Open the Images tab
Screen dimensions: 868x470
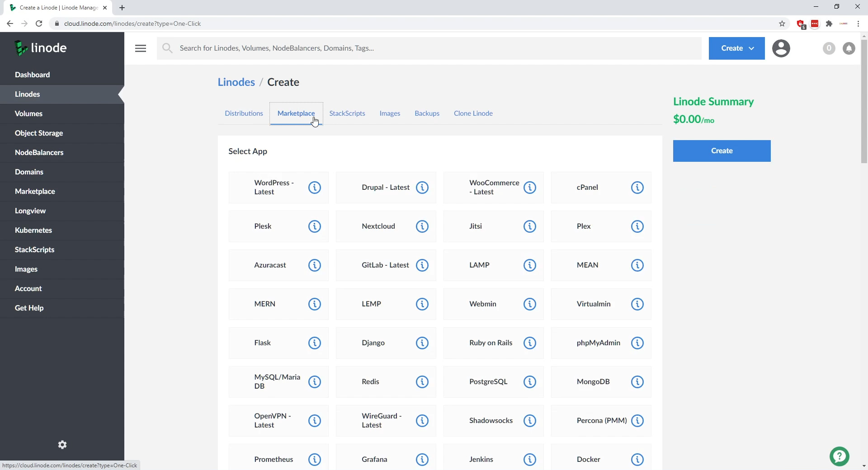390,113
